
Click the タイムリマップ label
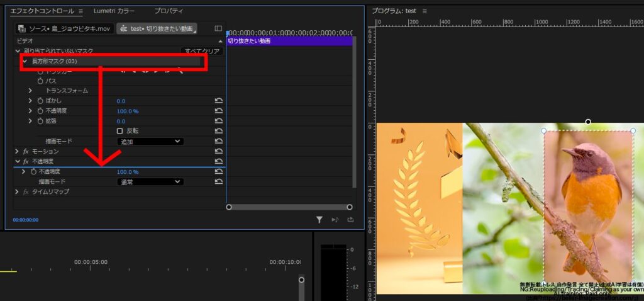pos(51,191)
